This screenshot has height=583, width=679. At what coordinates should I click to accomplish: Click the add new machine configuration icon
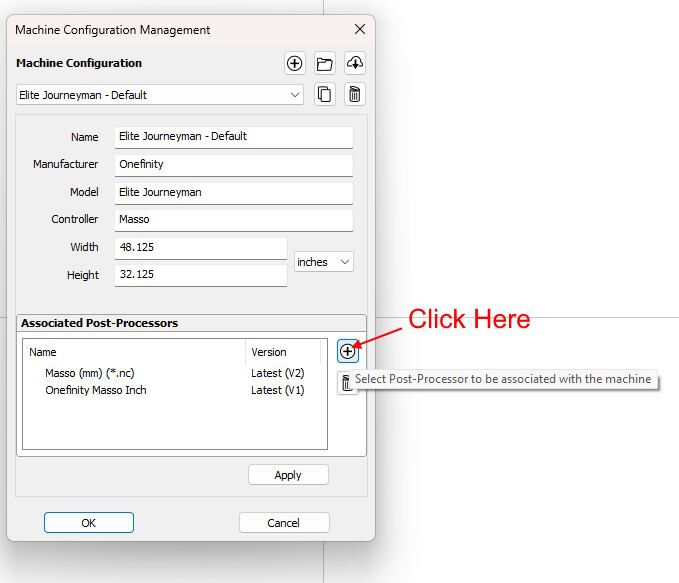pos(294,64)
